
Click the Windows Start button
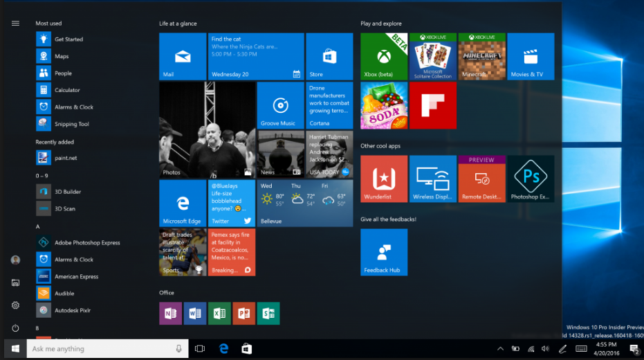pyautogui.click(x=16, y=349)
